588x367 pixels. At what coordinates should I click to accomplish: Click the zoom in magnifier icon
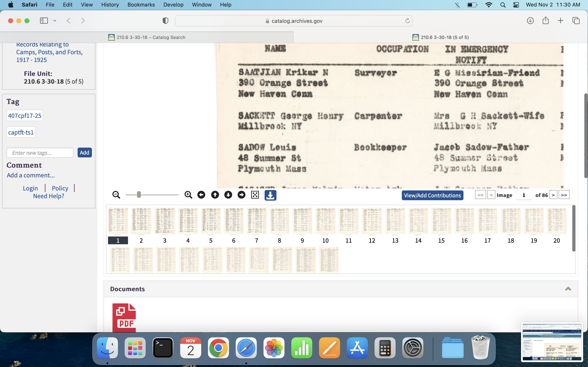(x=188, y=195)
